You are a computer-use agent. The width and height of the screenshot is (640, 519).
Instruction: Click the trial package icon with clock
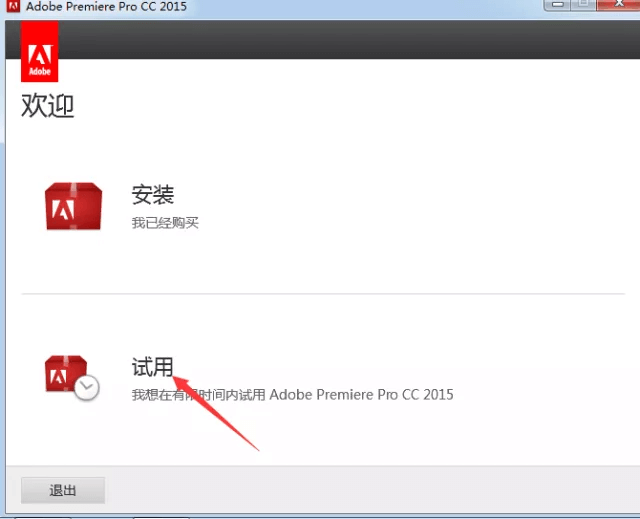point(72,378)
